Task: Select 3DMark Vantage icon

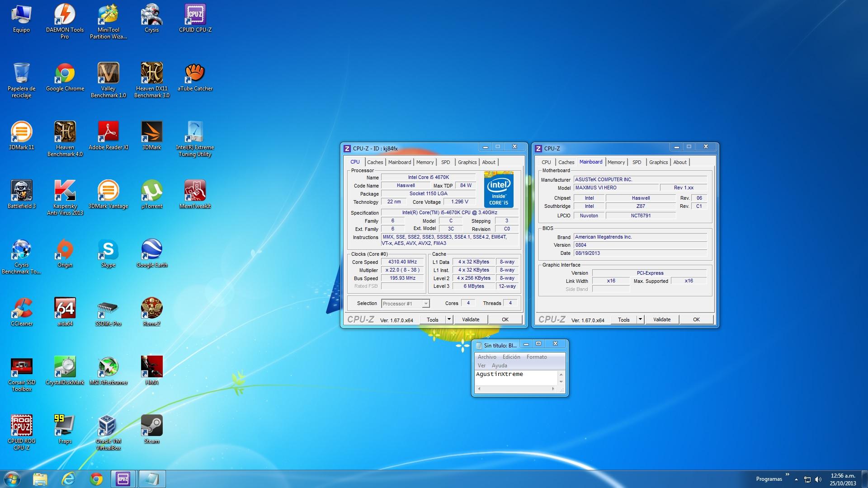Action: (108, 195)
